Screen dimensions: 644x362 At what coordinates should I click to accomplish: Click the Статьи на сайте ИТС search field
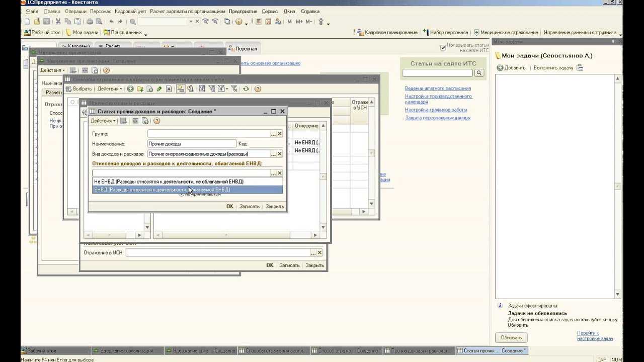tap(437, 73)
